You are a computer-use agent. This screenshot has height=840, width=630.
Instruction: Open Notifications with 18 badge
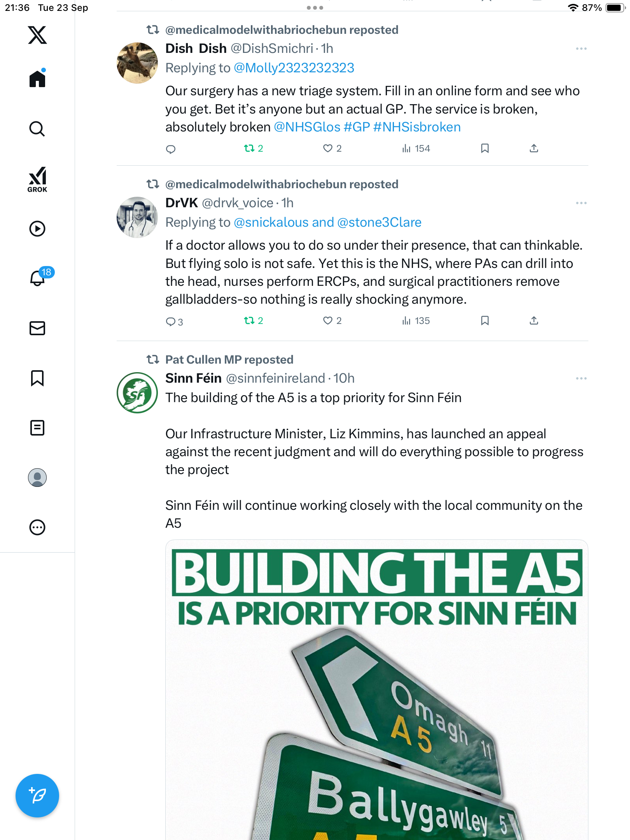point(38,278)
